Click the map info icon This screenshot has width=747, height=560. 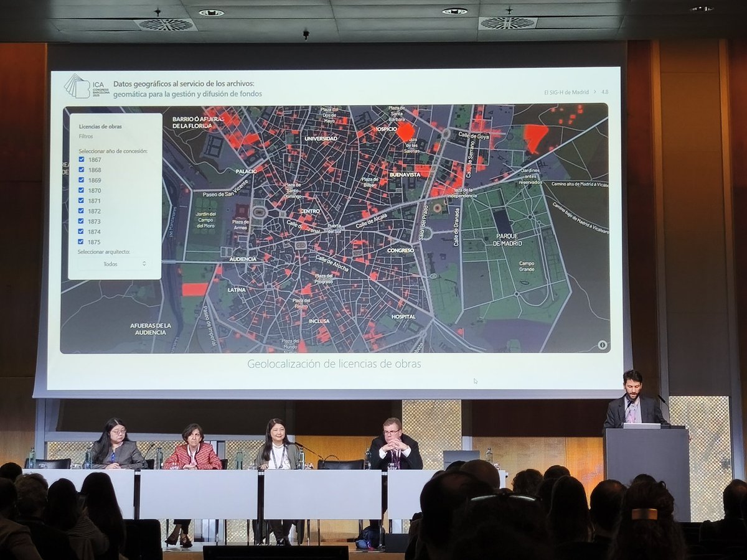(x=602, y=345)
